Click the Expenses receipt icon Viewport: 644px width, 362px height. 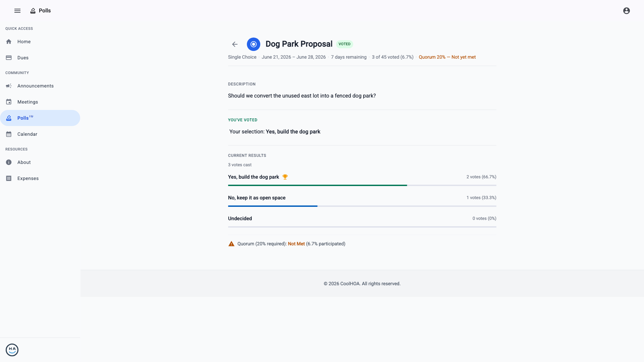click(9, 178)
